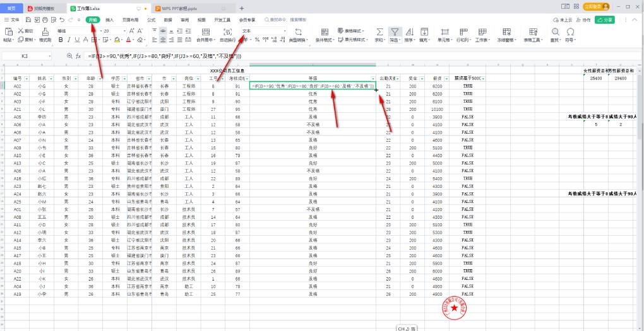Click the 未上云 cloud status button
The image size is (644, 331).
coord(563,20)
